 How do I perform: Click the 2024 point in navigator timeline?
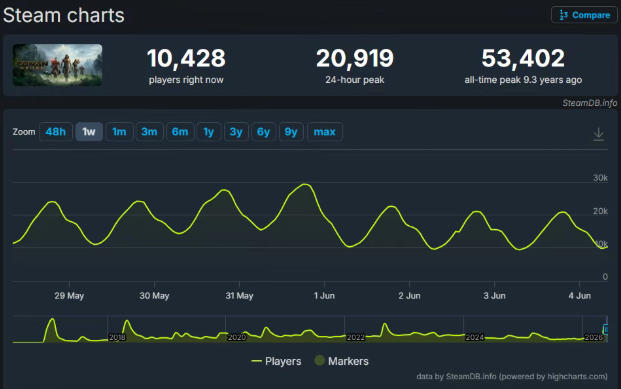(x=474, y=338)
